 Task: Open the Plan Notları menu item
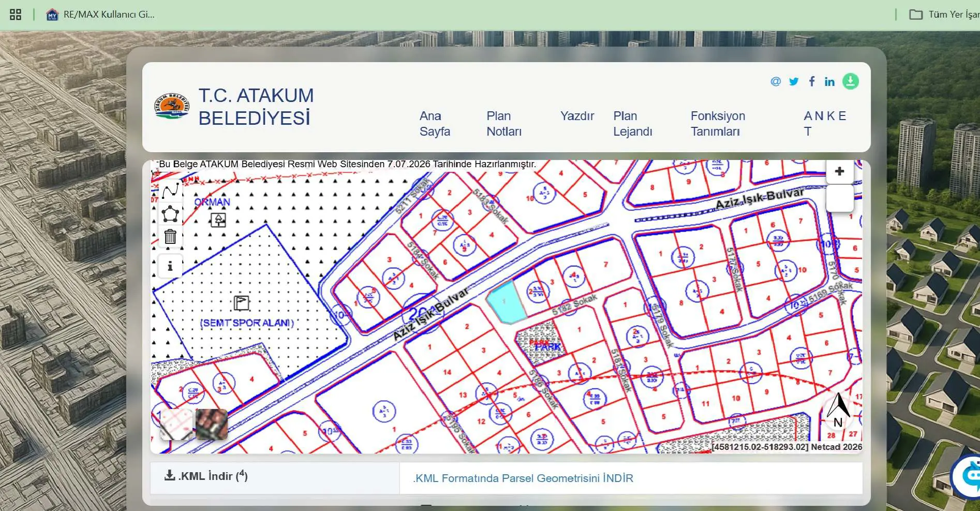pos(504,124)
